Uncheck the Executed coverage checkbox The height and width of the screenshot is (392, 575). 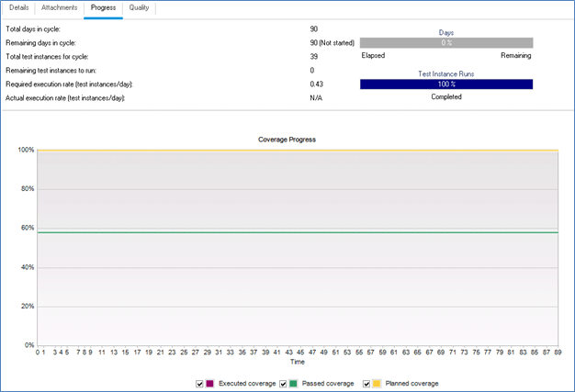tap(199, 383)
